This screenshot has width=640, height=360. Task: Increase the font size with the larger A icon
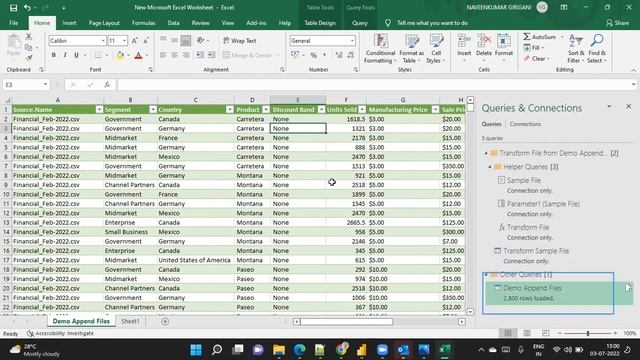point(134,40)
